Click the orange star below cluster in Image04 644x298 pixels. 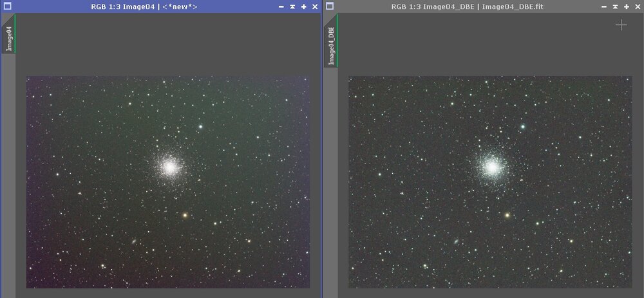click(x=185, y=215)
